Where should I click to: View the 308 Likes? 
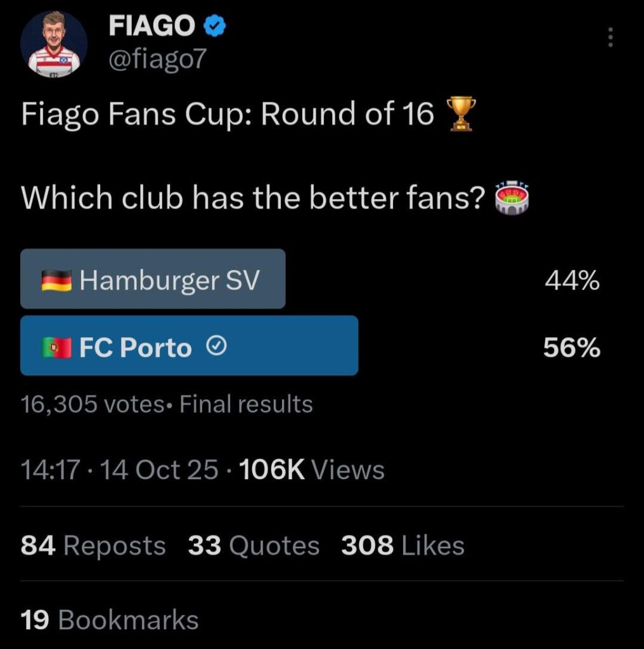point(402,544)
